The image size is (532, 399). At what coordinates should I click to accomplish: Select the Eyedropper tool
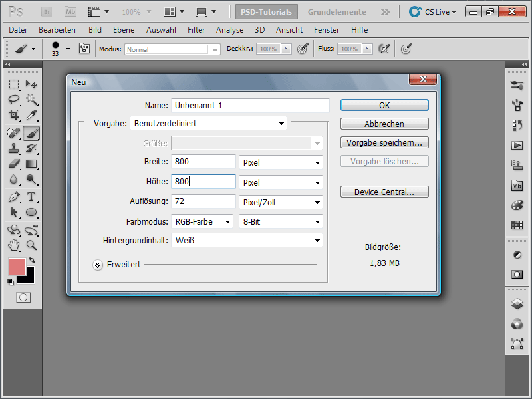click(x=31, y=115)
